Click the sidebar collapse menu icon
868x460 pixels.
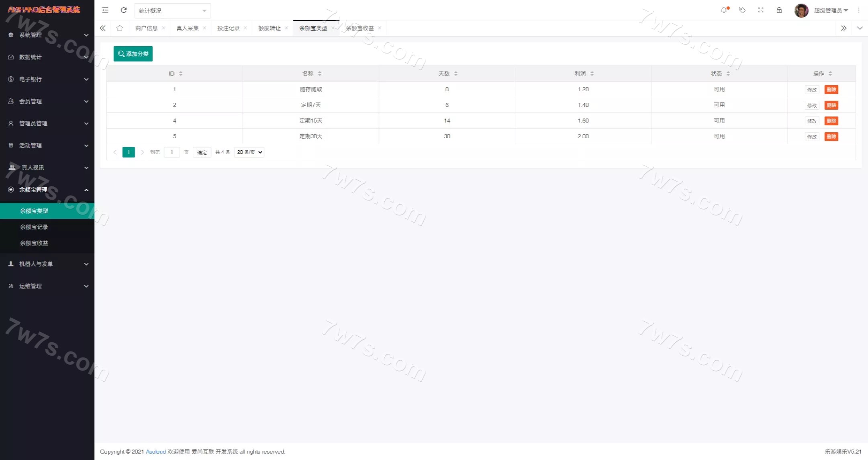tap(105, 10)
